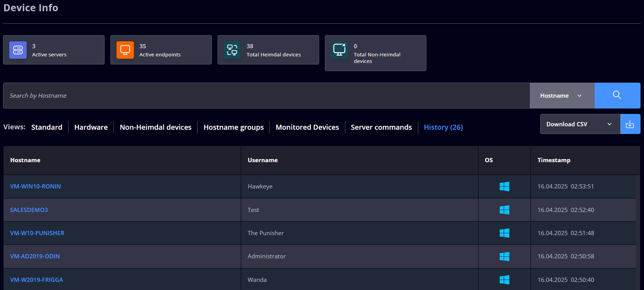644x290 pixels.
Task: Click the magnifier search button
Action: pyautogui.click(x=617, y=95)
